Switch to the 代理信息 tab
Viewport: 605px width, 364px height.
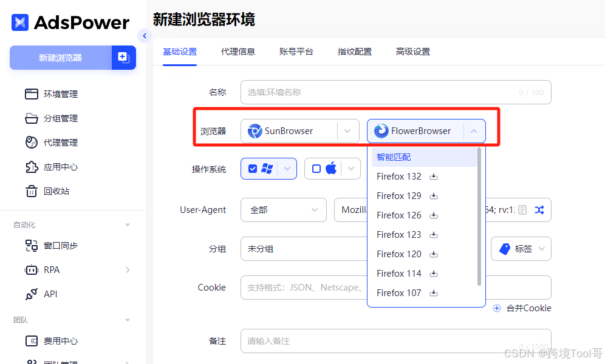click(x=238, y=52)
